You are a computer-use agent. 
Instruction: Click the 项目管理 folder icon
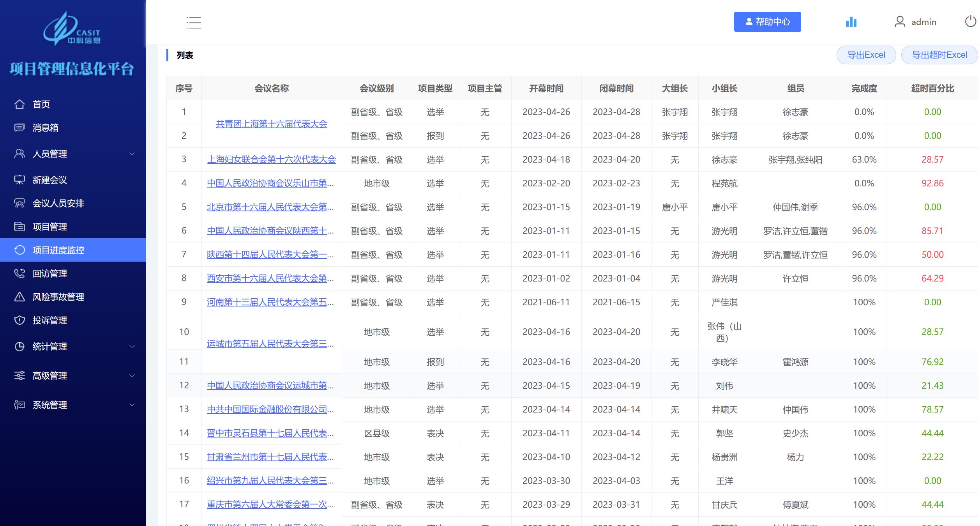coord(19,227)
